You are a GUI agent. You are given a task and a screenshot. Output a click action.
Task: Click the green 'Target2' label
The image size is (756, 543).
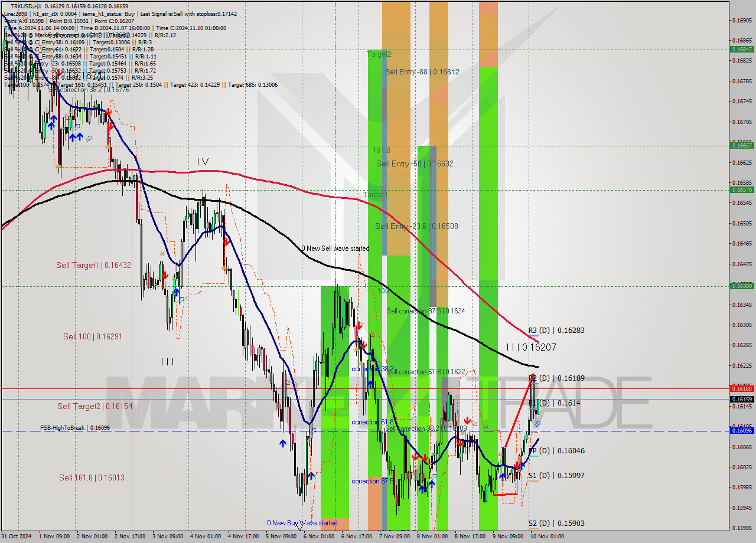pyautogui.click(x=379, y=54)
